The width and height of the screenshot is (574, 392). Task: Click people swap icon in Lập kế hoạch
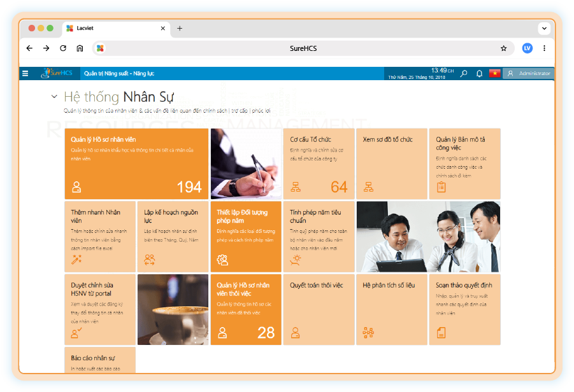pyautogui.click(x=149, y=260)
